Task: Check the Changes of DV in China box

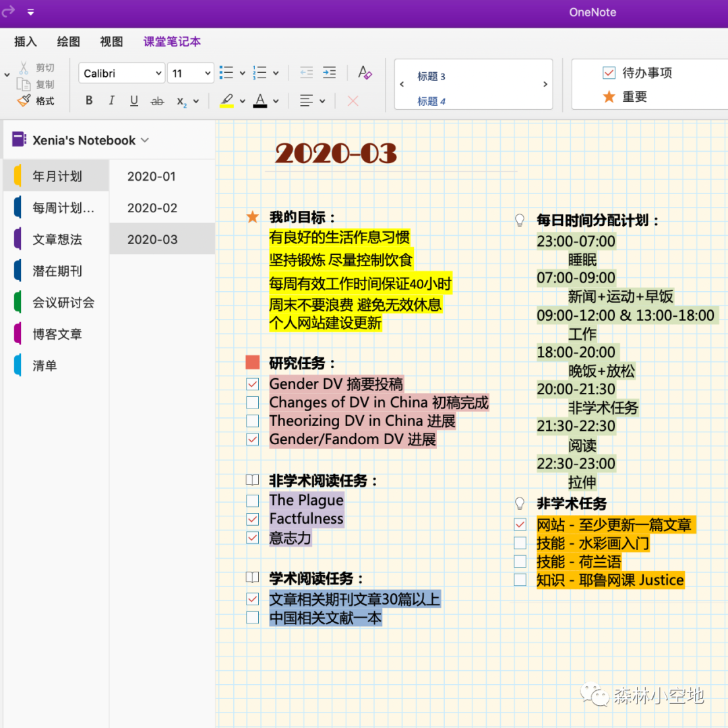Action: click(253, 403)
